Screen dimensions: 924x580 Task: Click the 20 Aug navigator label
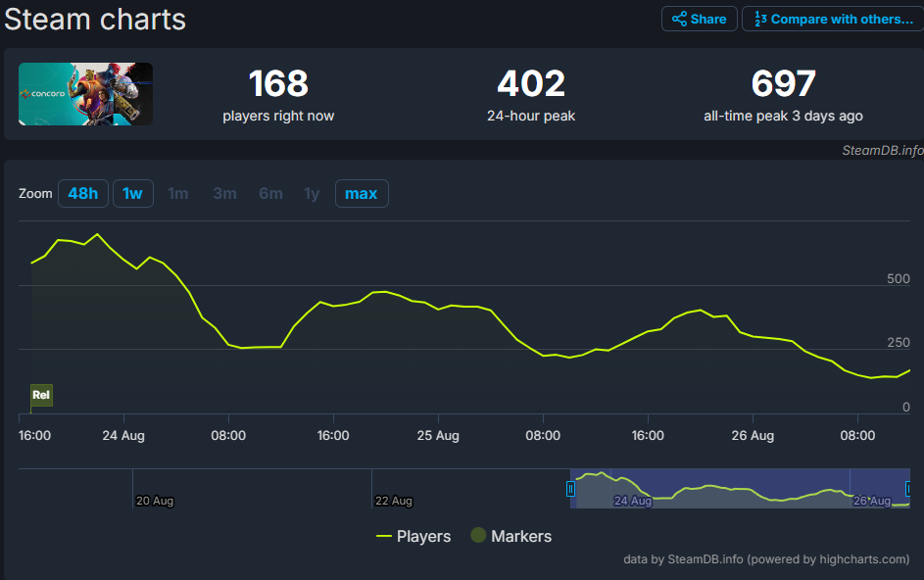[x=155, y=501]
